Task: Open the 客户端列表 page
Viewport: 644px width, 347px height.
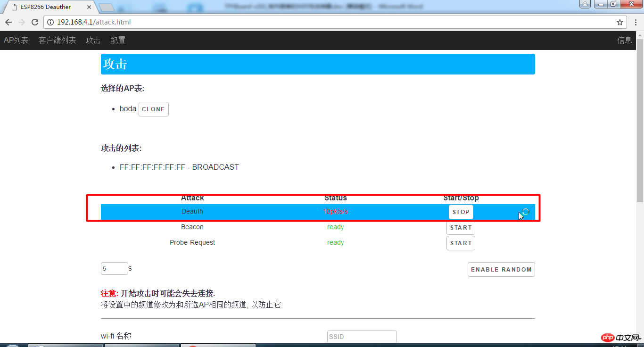Action: [57, 41]
